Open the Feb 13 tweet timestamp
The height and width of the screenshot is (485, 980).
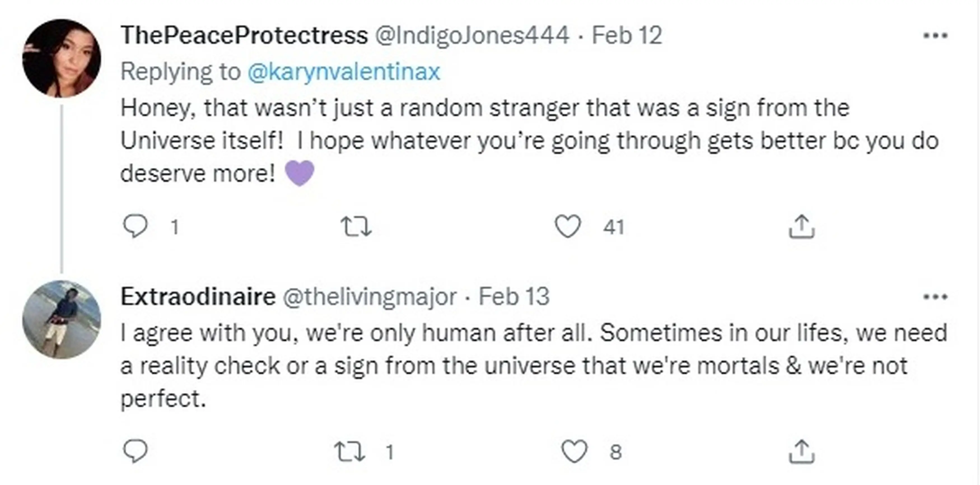click(514, 297)
